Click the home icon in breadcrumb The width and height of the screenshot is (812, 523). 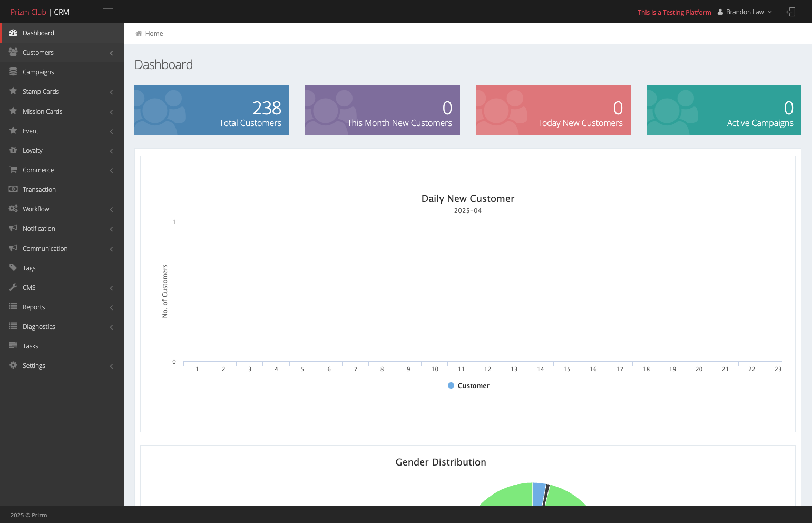[139, 33]
